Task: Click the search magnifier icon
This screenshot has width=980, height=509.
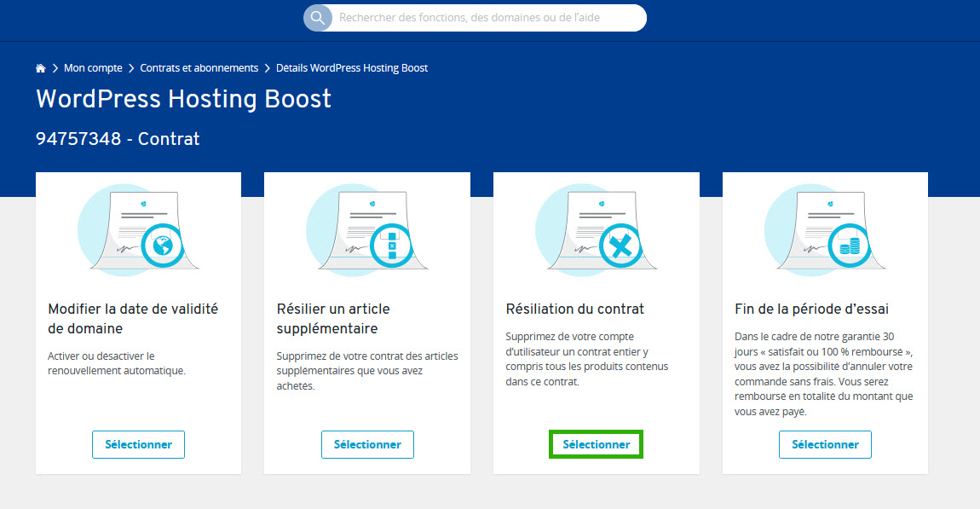Action: pos(318,18)
